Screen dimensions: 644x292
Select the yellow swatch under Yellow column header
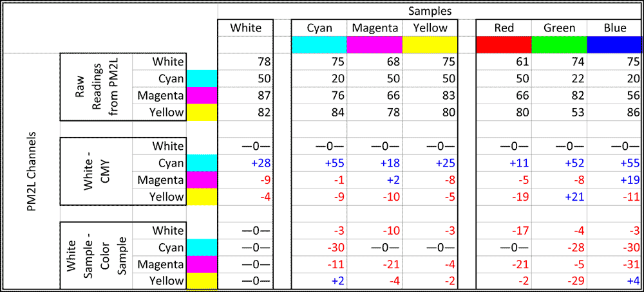430,44
